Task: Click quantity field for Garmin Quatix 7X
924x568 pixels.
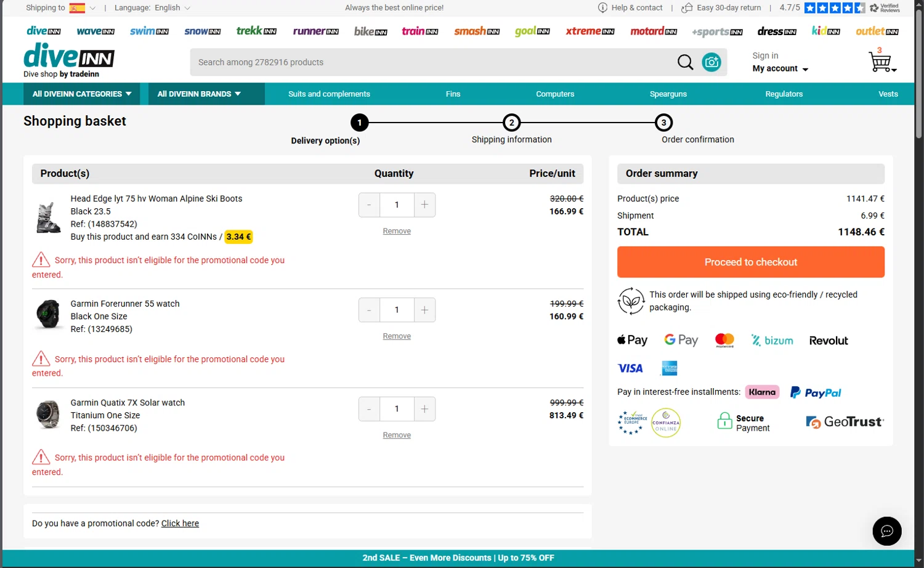Action: pyautogui.click(x=397, y=409)
